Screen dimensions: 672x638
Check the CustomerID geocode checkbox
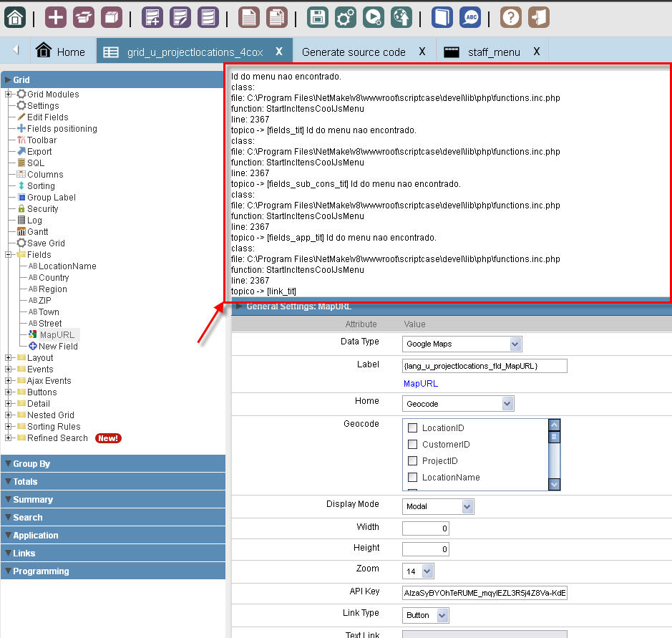click(x=412, y=444)
